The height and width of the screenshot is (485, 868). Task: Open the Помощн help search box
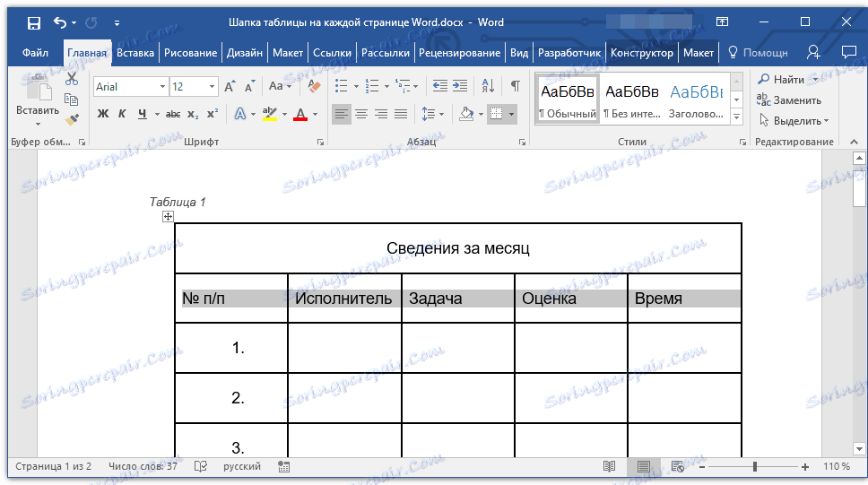click(758, 53)
